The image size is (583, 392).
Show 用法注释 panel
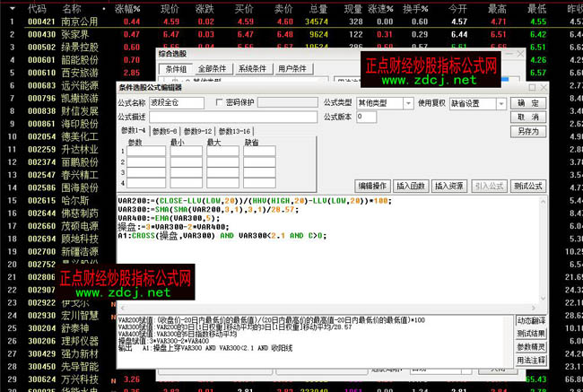[531, 359]
